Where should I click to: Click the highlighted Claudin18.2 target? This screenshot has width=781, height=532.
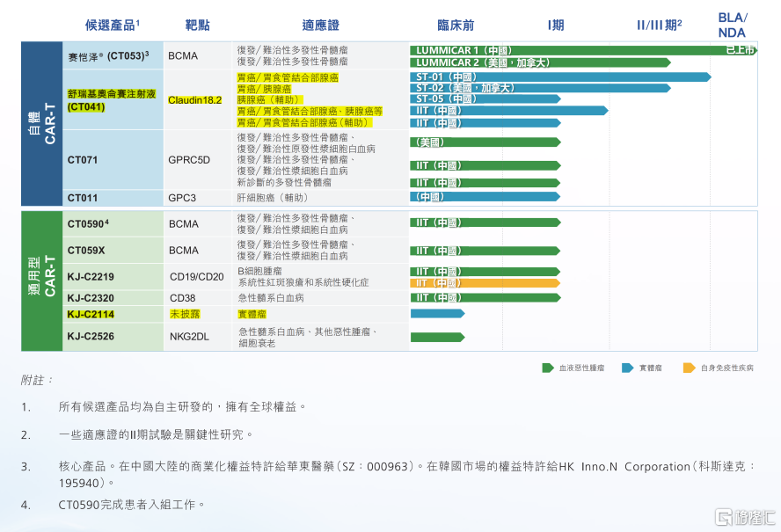194,100
